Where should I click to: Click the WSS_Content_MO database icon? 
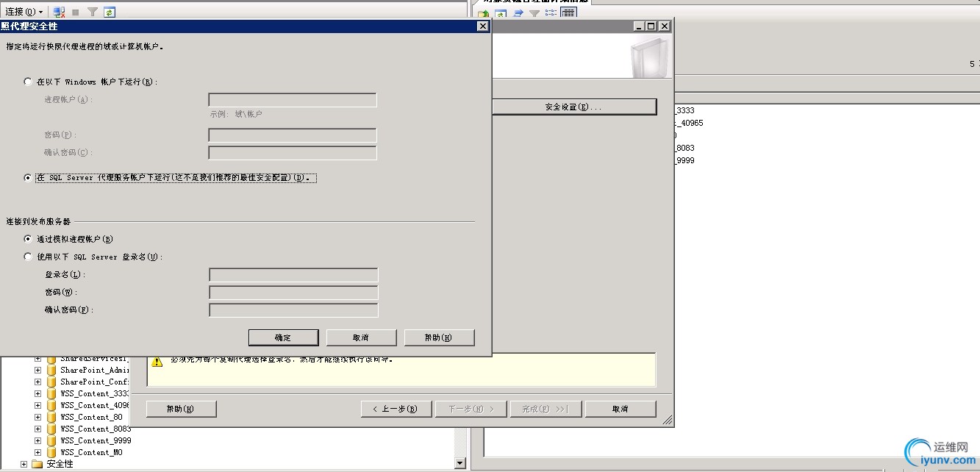point(51,452)
